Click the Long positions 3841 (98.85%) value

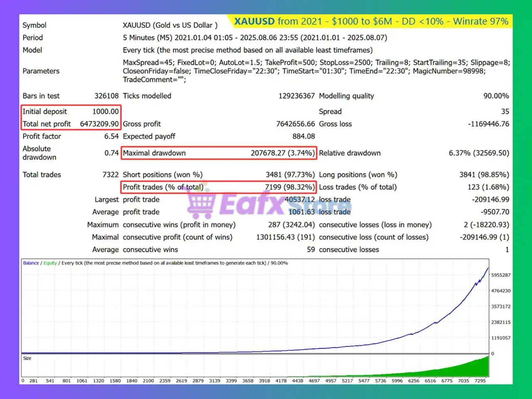[x=484, y=175]
